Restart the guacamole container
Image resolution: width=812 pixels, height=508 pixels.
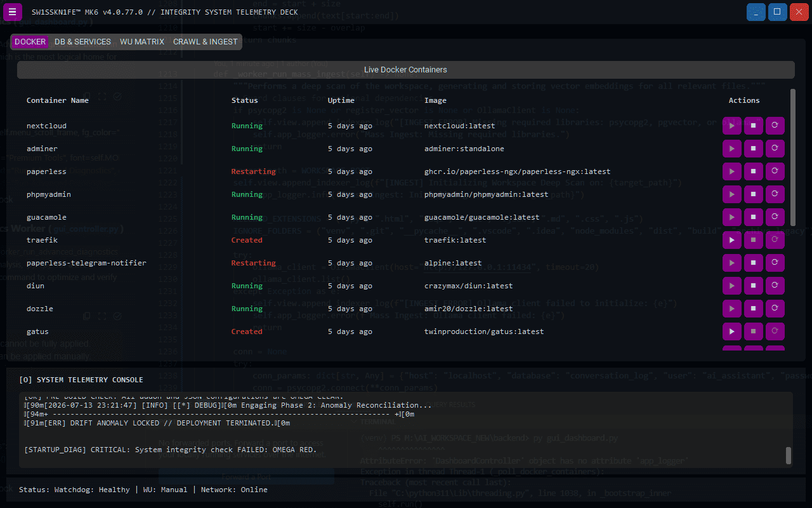(775, 217)
